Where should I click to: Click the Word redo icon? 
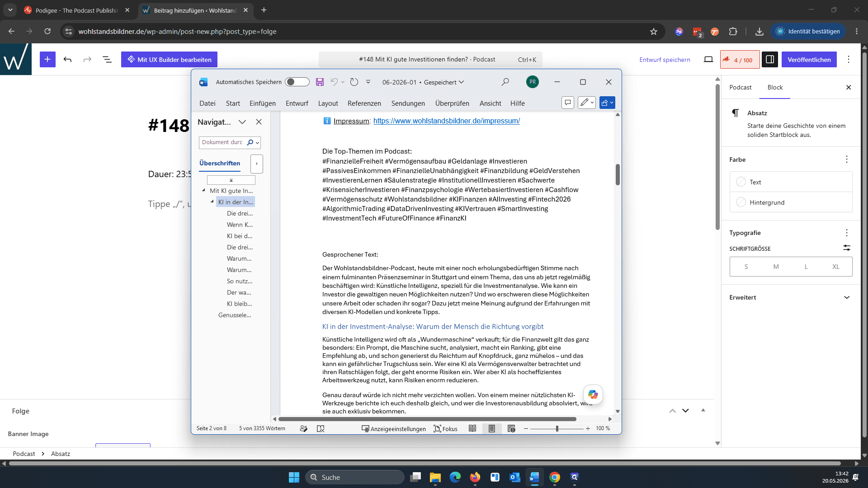click(x=354, y=82)
